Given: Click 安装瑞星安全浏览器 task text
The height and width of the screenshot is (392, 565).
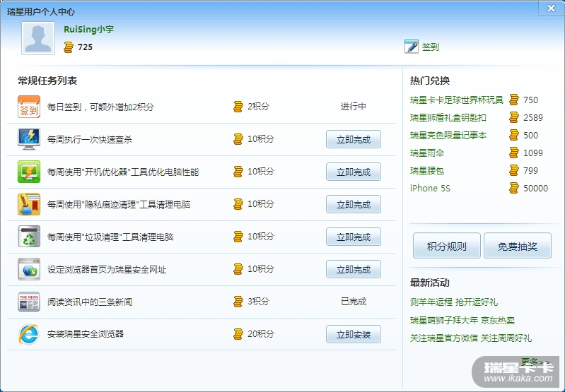Looking at the screenshot, I should pos(86,334).
